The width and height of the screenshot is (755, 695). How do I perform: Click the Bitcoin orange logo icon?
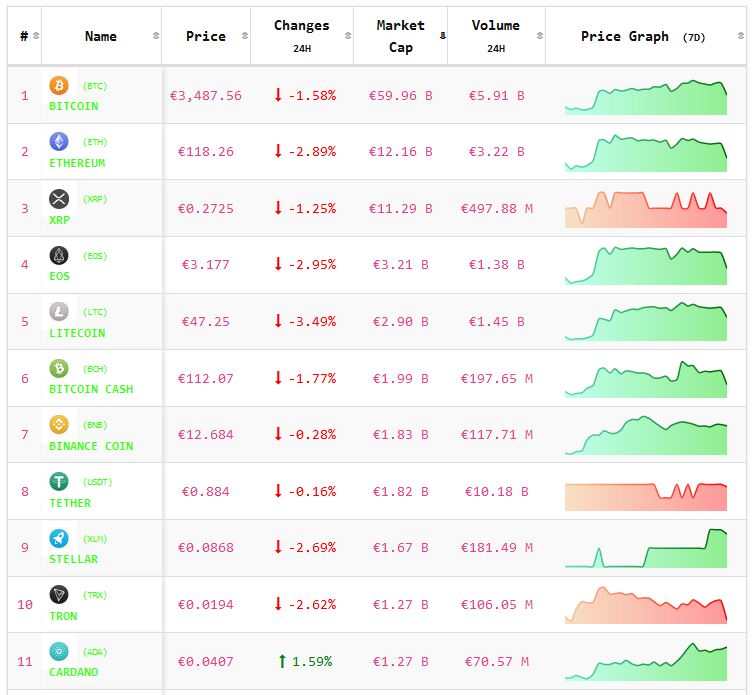(x=59, y=86)
